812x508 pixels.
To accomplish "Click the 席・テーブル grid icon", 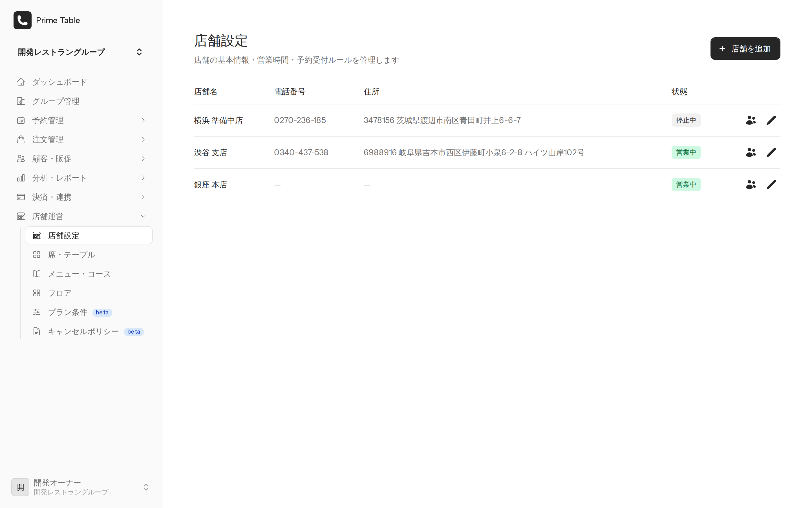I will pos(37,255).
